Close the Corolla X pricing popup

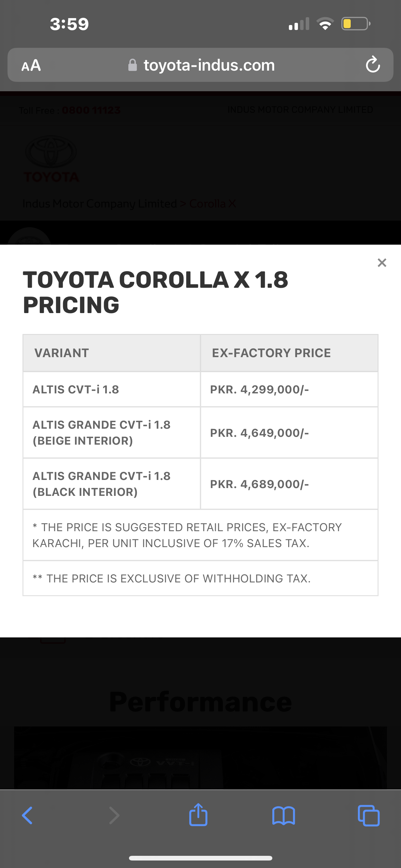click(x=382, y=262)
